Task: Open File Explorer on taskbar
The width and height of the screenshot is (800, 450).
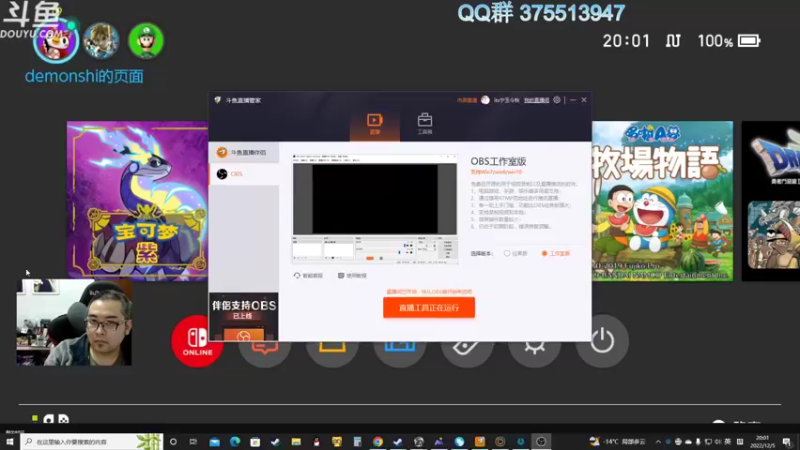Action: click(296, 442)
